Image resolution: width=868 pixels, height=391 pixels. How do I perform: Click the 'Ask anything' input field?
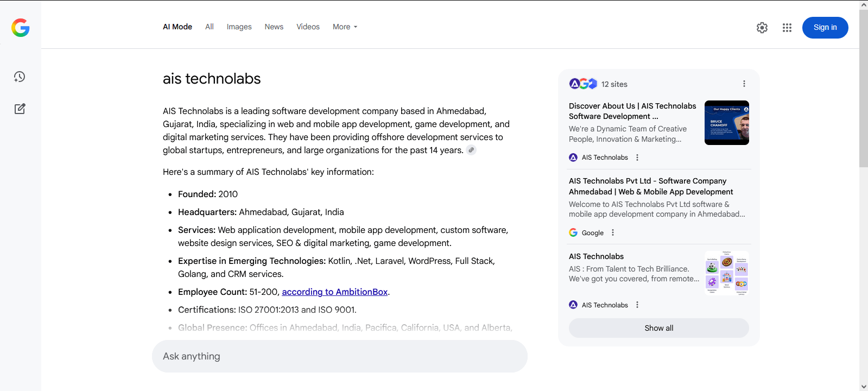click(x=340, y=356)
